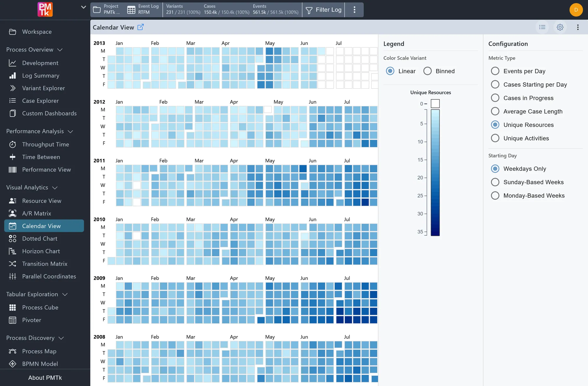Open the BPMN Model view
The width and height of the screenshot is (588, 386).
pyautogui.click(x=44, y=364)
